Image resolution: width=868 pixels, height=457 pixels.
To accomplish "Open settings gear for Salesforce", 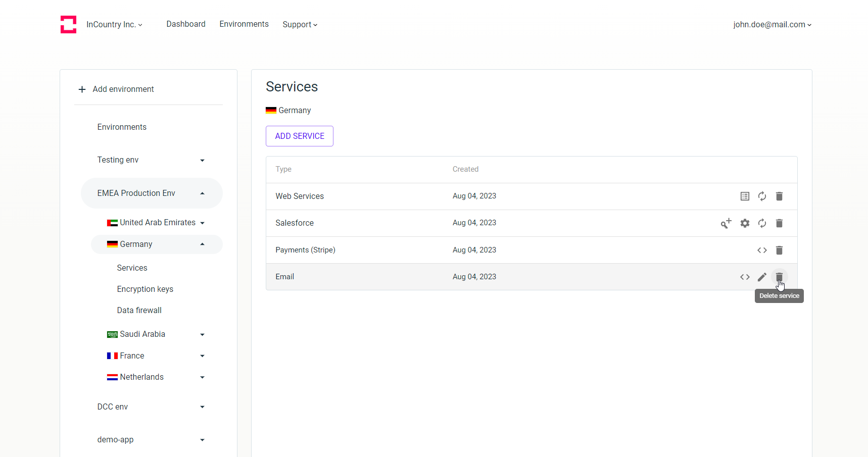I will 745,223.
